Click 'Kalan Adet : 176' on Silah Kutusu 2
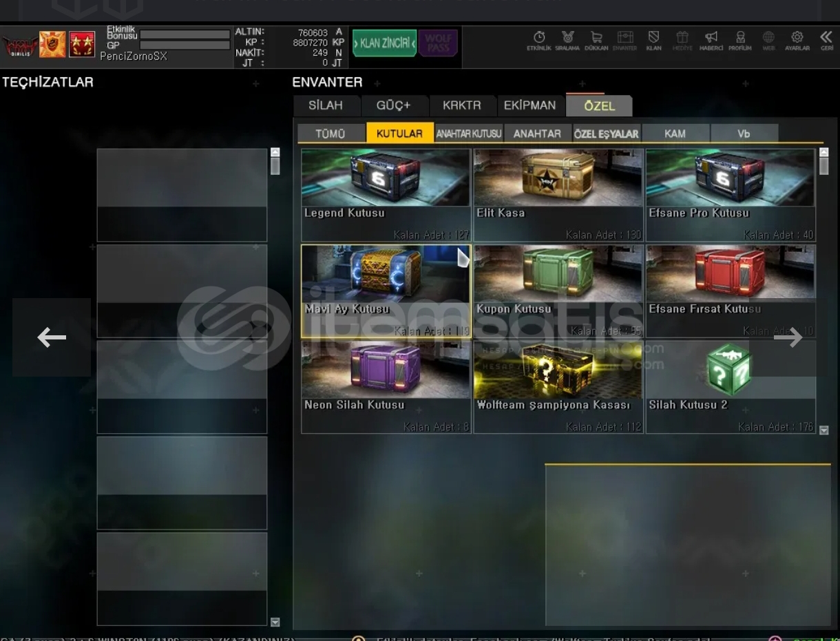This screenshot has width=840, height=641. [775, 427]
